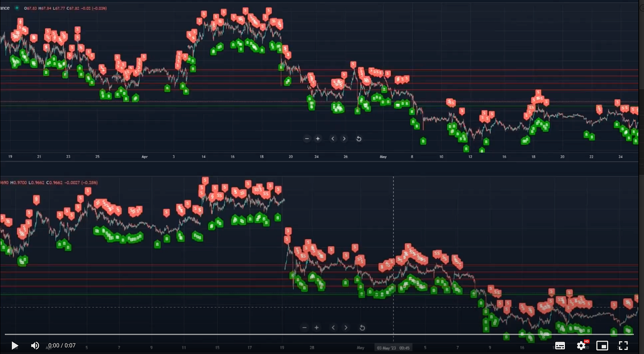Seek along the video progress bar

[x=319, y=335]
